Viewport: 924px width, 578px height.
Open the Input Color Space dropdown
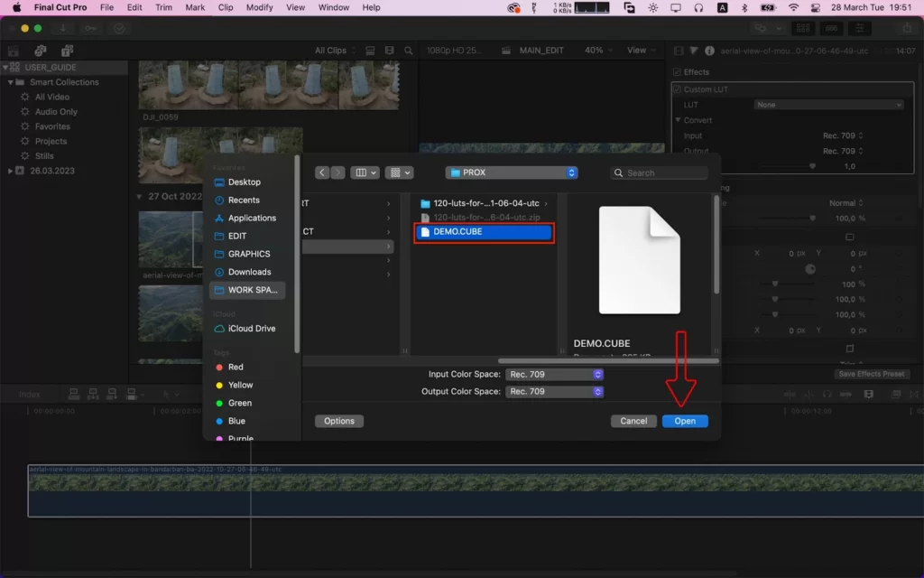click(555, 375)
